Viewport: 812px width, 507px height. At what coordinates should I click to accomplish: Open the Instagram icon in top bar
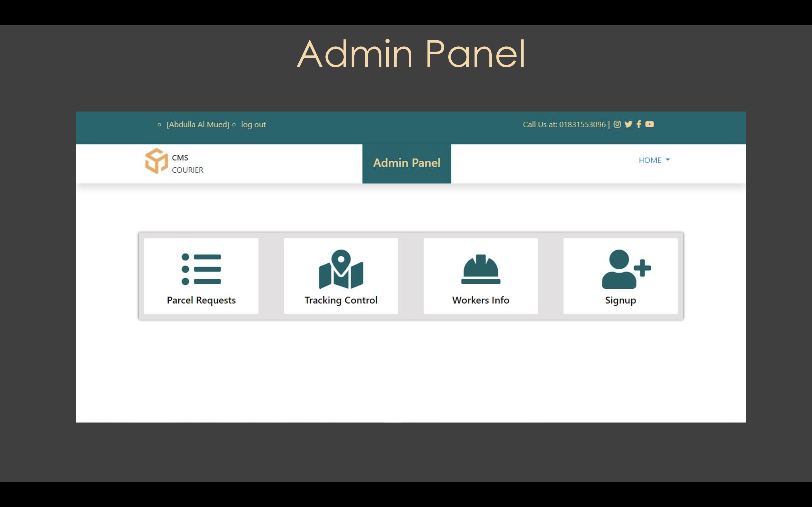[x=617, y=124]
